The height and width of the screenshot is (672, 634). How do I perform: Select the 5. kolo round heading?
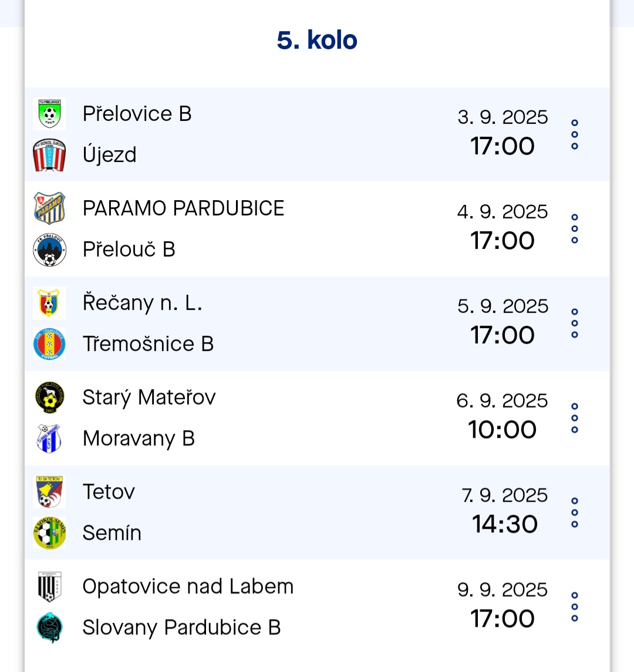[x=317, y=40]
